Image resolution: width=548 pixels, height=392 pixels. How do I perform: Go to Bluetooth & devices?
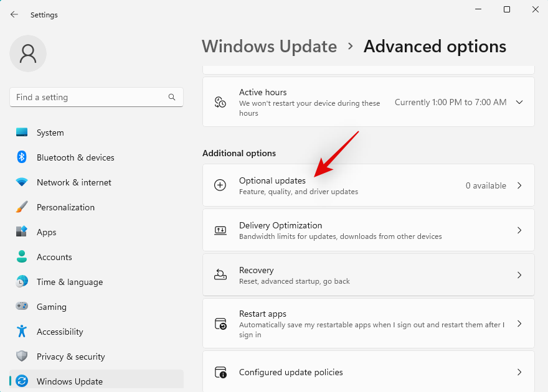pyautogui.click(x=97, y=157)
